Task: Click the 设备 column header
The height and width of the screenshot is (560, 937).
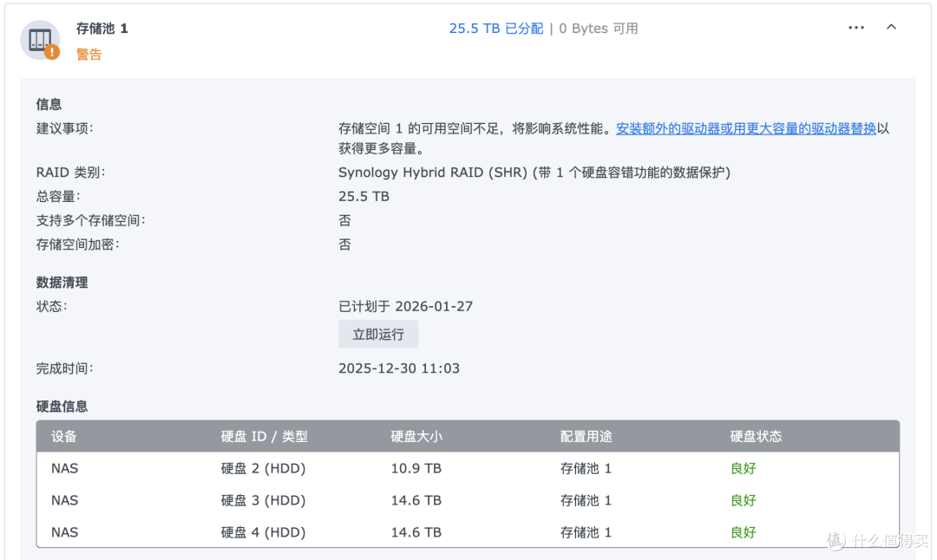Action: click(x=64, y=436)
